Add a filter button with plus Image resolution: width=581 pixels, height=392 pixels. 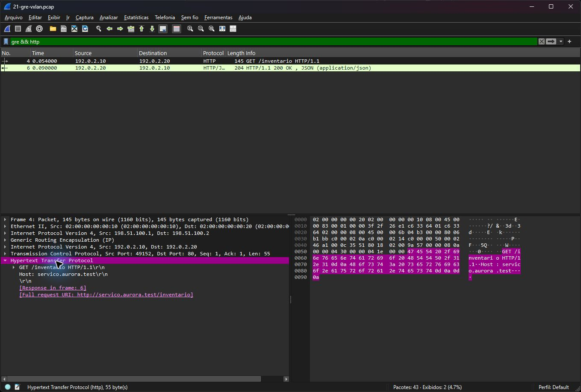pos(569,41)
